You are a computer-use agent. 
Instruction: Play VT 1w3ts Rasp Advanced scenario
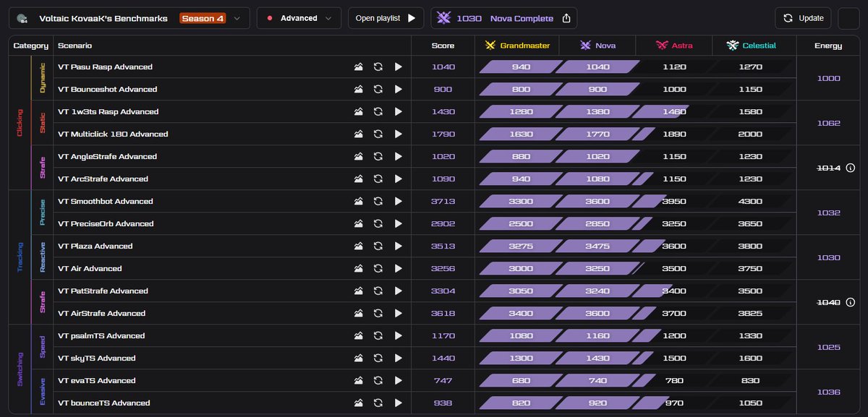(x=398, y=112)
